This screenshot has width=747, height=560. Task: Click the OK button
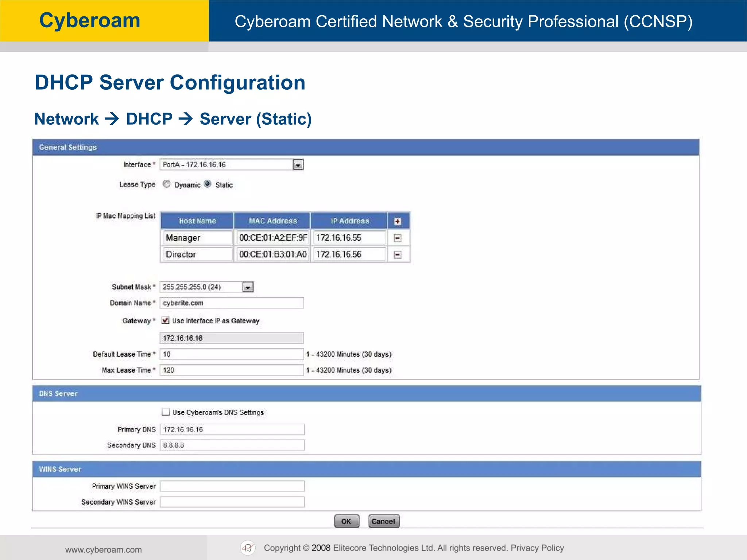pos(347,521)
